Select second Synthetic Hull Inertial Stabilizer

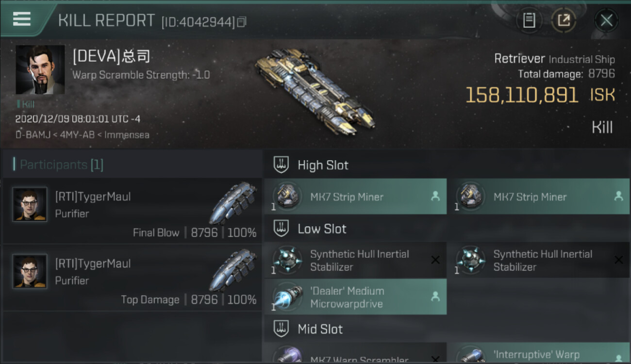click(538, 260)
